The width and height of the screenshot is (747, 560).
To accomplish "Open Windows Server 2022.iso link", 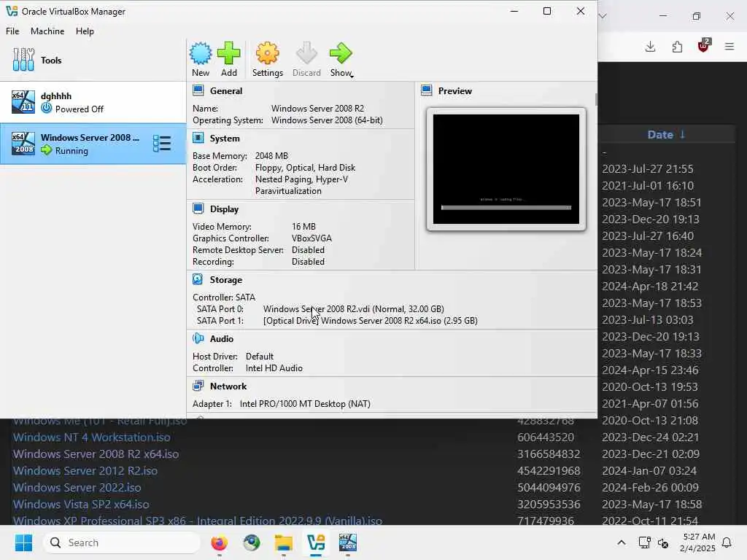I will (x=77, y=488).
